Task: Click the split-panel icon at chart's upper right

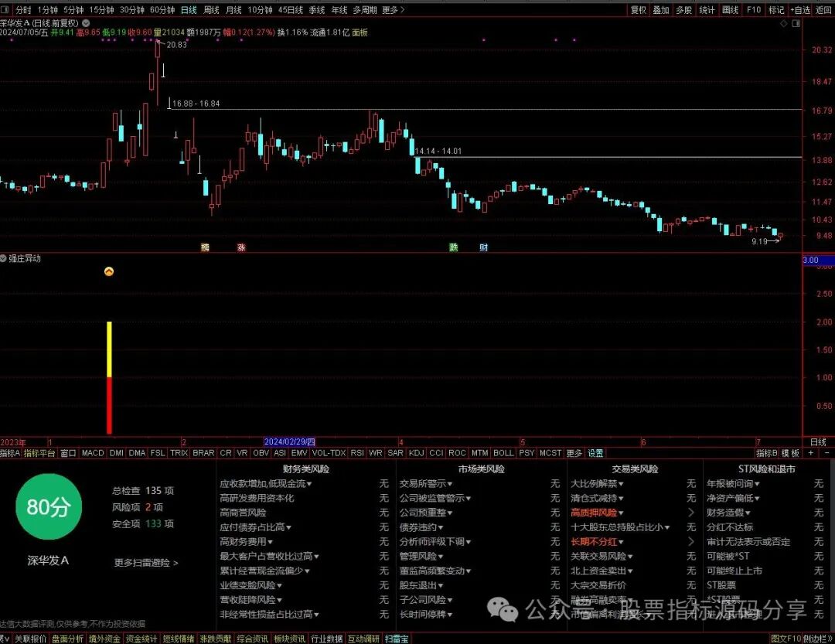Action: click(x=796, y=23)
